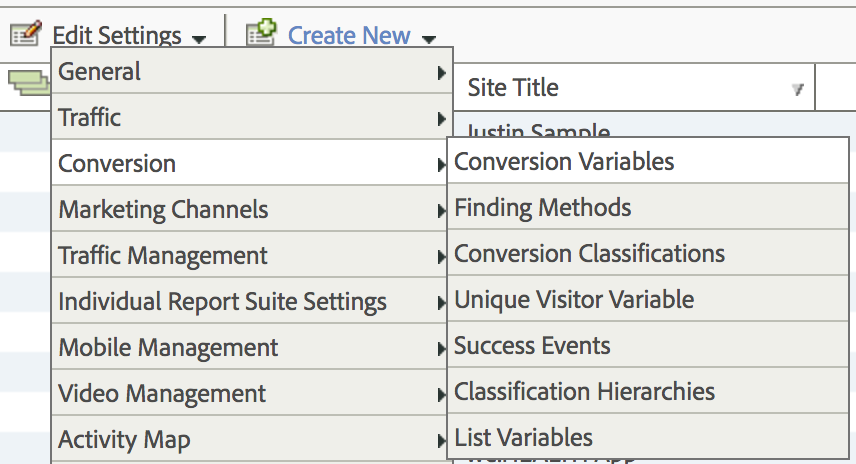
Task: Sort by the Site Title column arrow
Action: [797, 89]
